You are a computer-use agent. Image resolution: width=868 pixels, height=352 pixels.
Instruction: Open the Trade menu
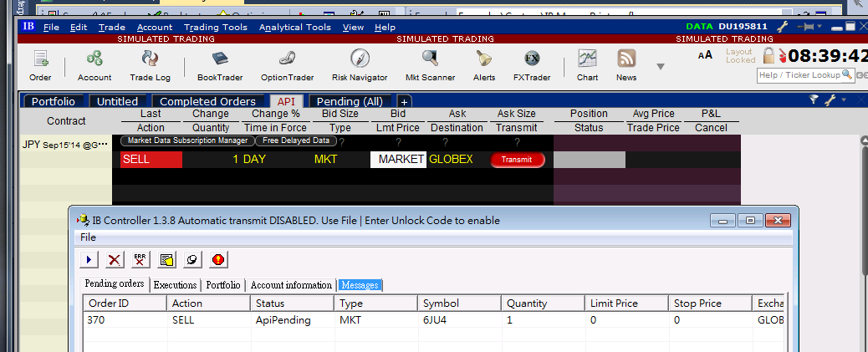(x=112, y=27)
